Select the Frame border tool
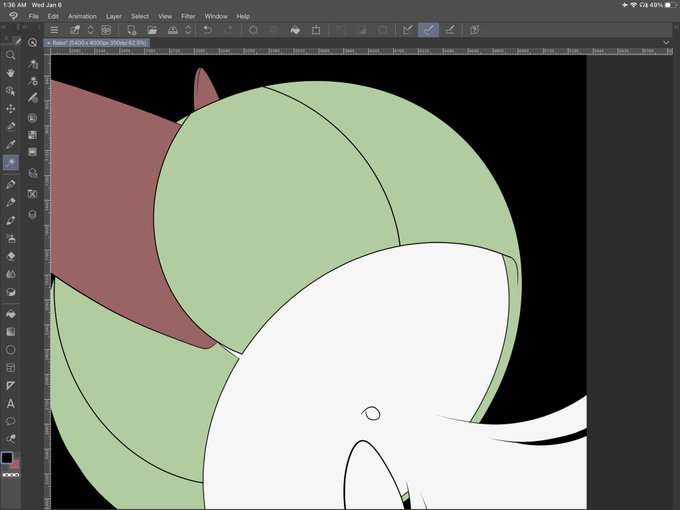 pos(10,368)
